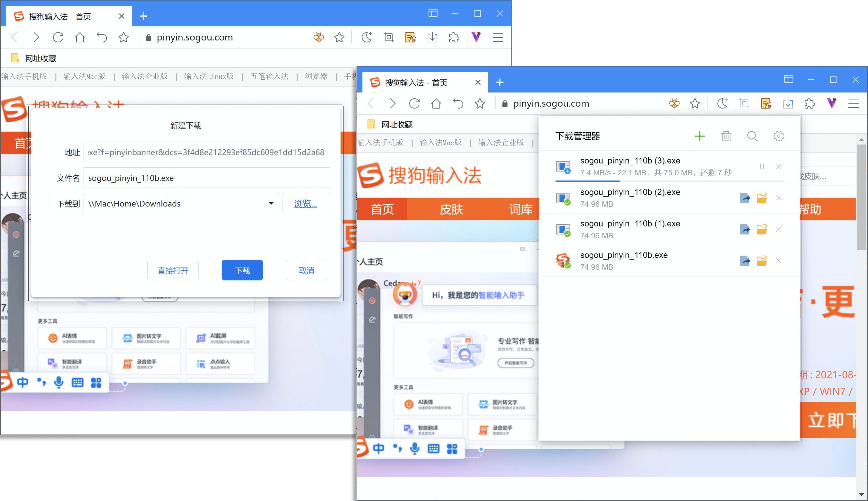Click the 地址 URL input field
The height and width of the screenshot is (501, 868).
tap(206, 152)
